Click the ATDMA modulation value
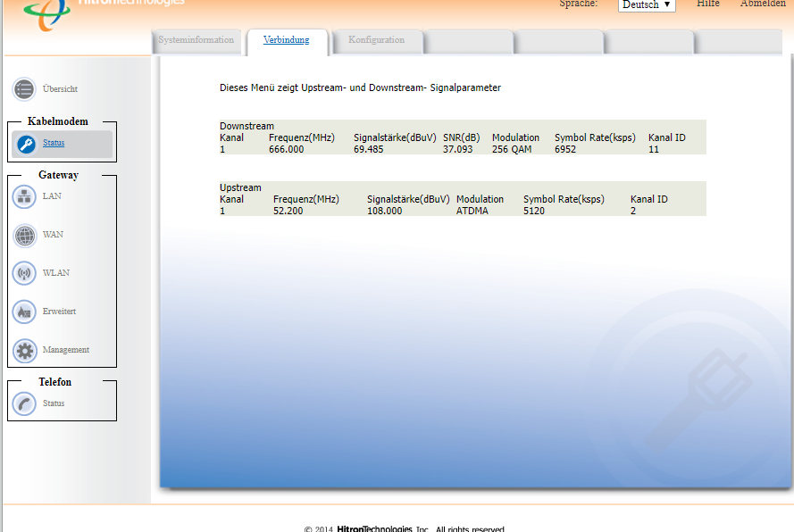Image resolution: width=794 pixels, height=532 pixels. click(x=472, y=211)
